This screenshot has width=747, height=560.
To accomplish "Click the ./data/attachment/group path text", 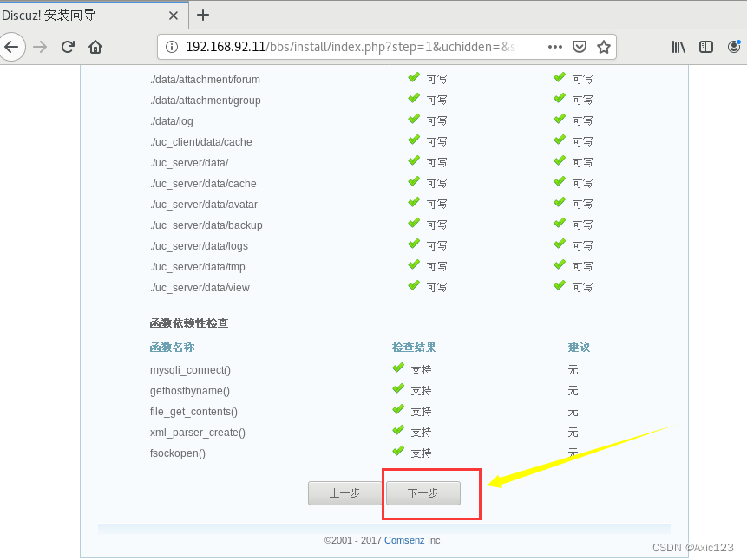I will click(x=206, y=101).
